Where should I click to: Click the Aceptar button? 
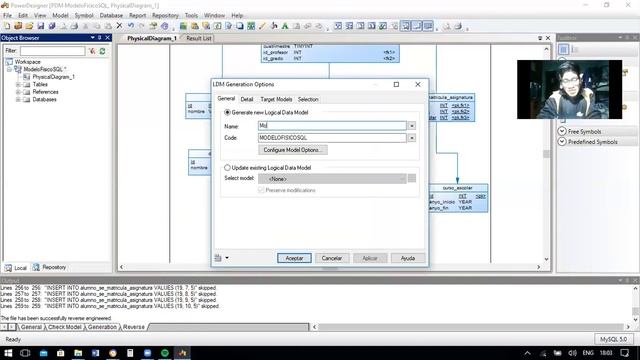(294, 258)
